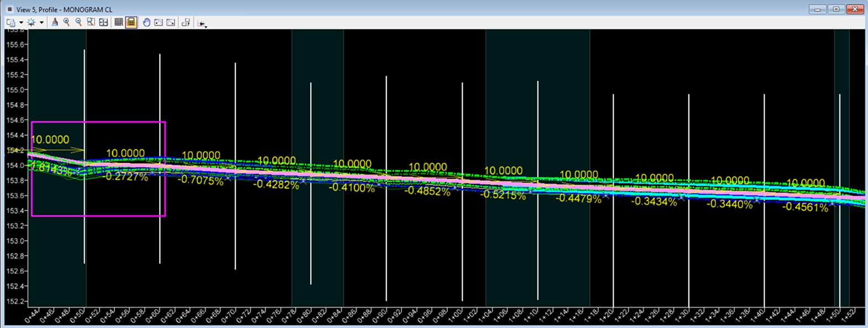Toggle the gray grid icon beside highlighted button
The image size is (868, 328).
pos(118,23)
